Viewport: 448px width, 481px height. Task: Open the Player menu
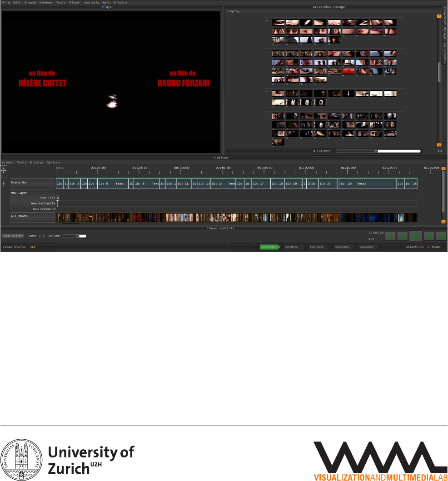[x=75, y=2]
